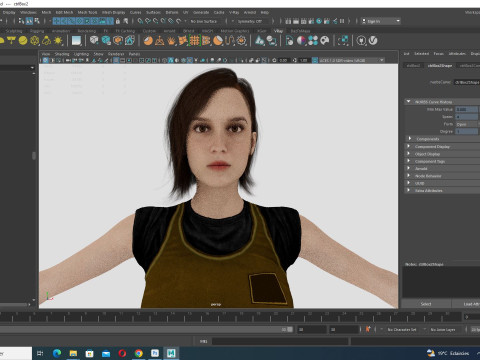Expand the Node Behavior section

click(408, 176)
